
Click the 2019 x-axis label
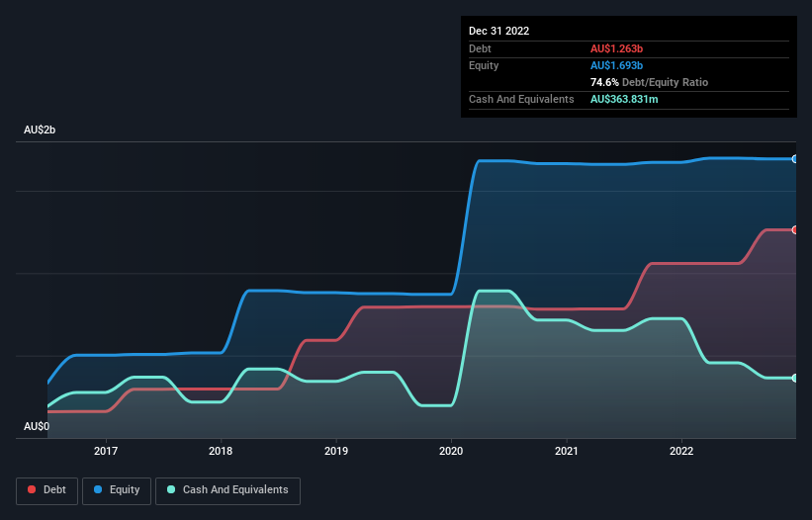[336, 451]
